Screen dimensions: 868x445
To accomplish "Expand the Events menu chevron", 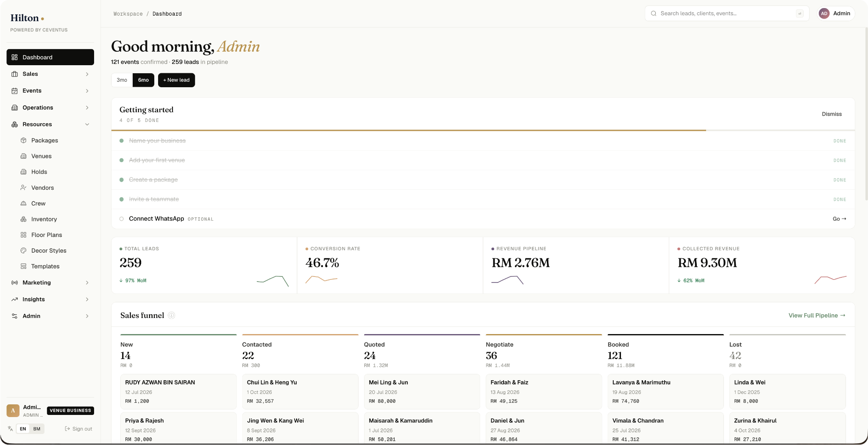I will (x=87, y=91).
